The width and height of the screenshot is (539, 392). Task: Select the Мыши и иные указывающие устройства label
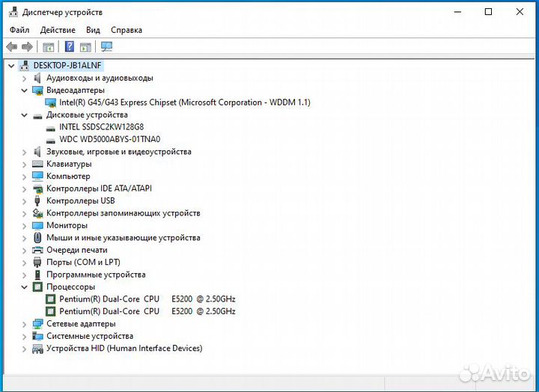tap(123, 237)
